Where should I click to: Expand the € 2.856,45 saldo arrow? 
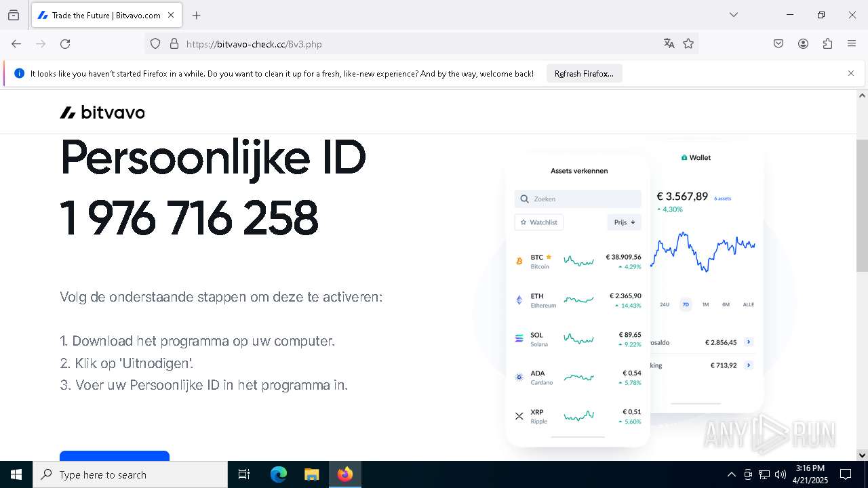pyautogui.click(x=749, y=342)
